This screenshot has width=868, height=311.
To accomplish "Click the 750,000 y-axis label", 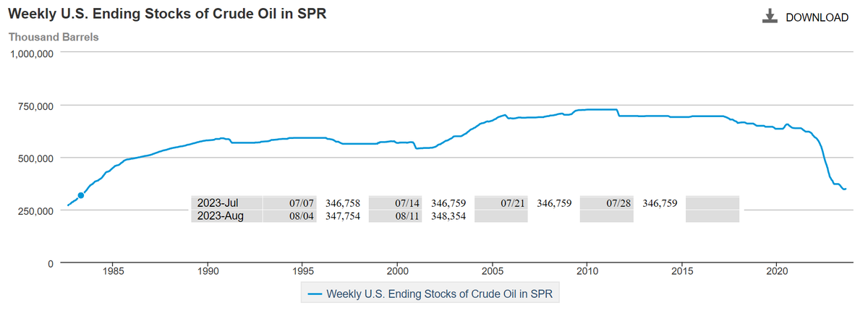I will coord(33,106).
